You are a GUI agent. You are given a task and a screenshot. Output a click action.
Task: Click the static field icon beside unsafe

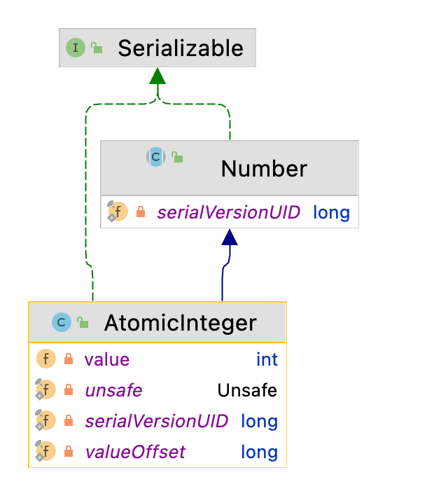pyautogui.click(x=45, y=390)
